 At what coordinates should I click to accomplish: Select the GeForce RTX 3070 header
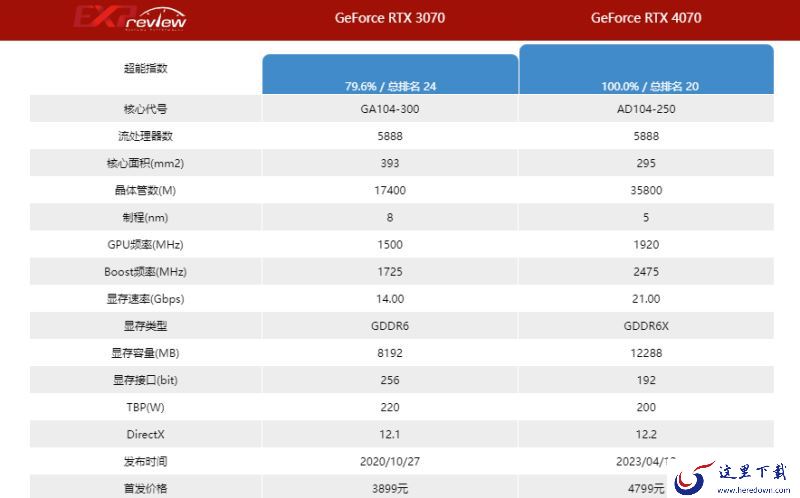pos(390,18)
